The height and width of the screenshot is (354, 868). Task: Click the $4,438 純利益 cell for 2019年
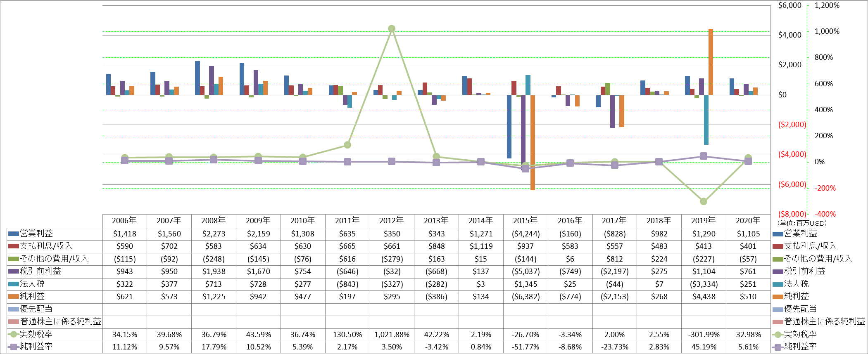[x=704, y=297]
